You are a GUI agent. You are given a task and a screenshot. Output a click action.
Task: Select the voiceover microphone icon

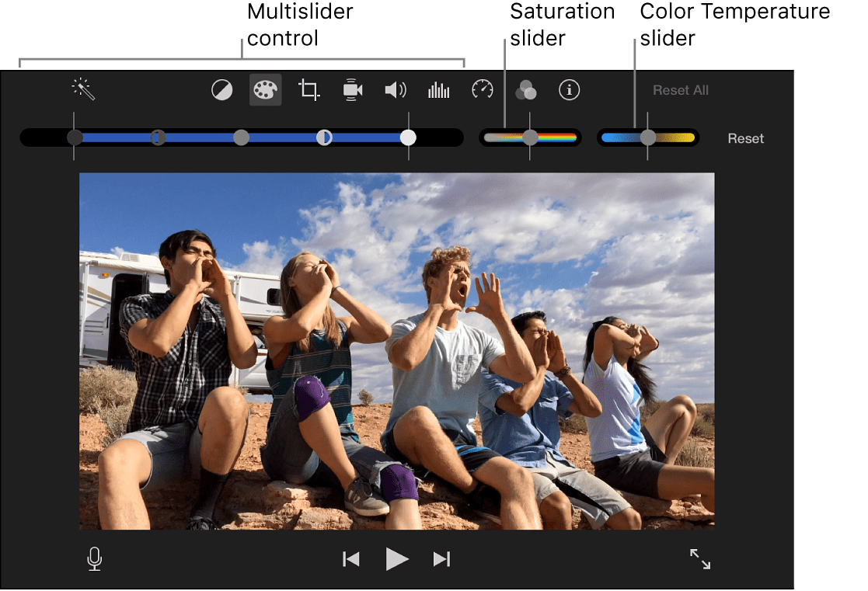tap(94, 558)
